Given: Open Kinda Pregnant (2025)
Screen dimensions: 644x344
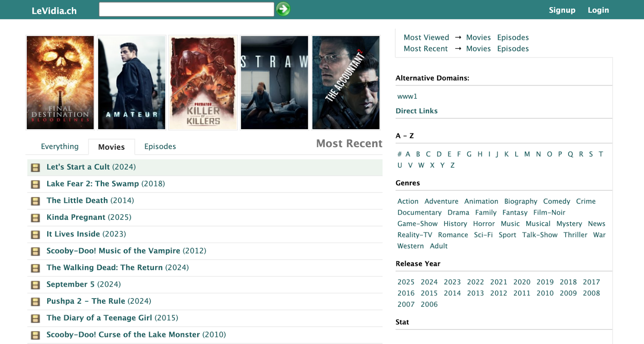Looking at the screenshot, I should [89, 217].
